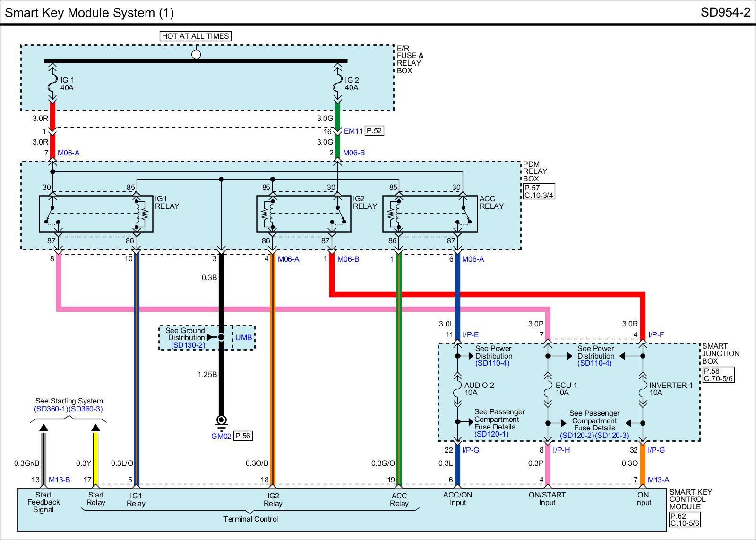Select the EM11 connector label
Viewport: 756px width, 540px height.
(x=353, y=131)
